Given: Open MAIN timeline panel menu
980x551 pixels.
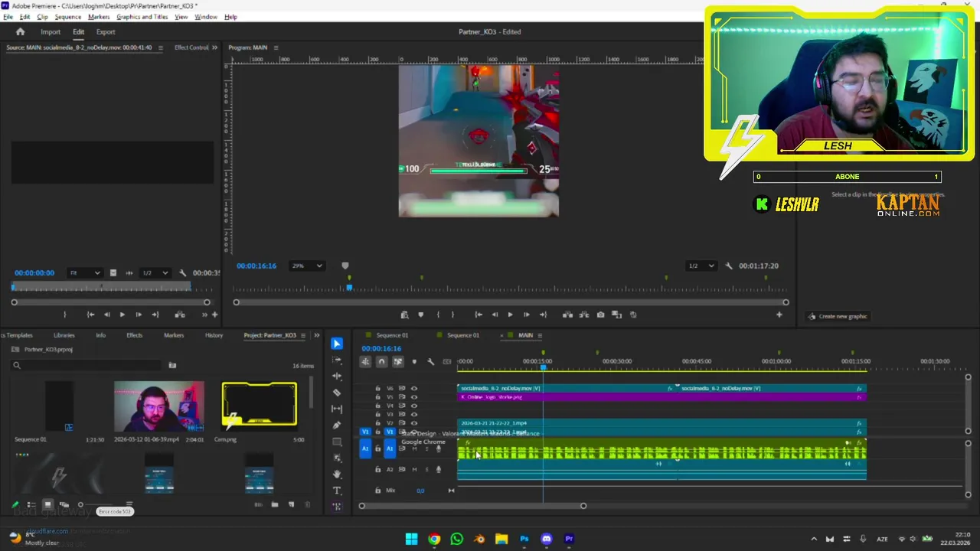Looking at the screenshot, I should (540, 335).
